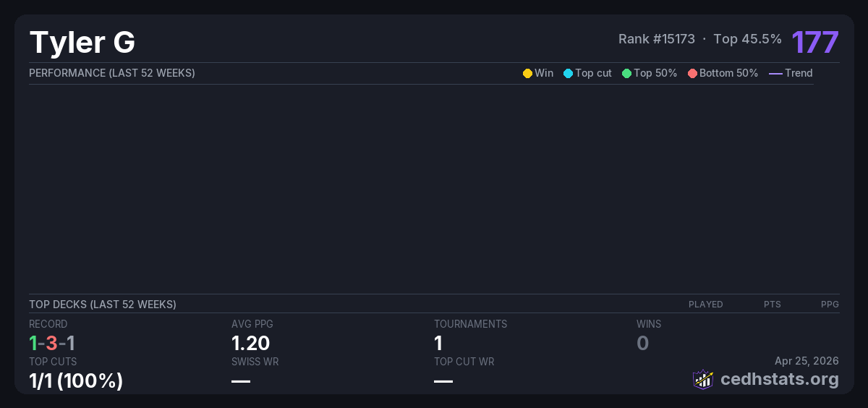Select the purple 177 score number

point(814,42)
